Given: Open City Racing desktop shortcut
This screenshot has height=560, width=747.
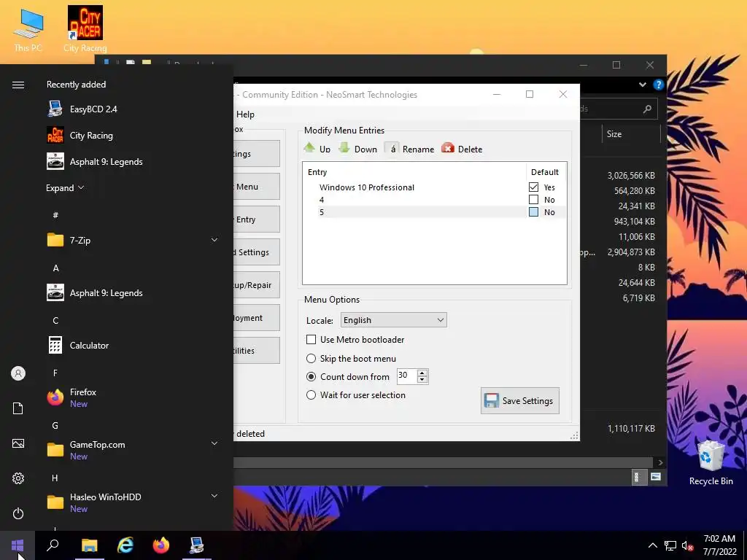Looking at the screenshot, I should 85,28.
